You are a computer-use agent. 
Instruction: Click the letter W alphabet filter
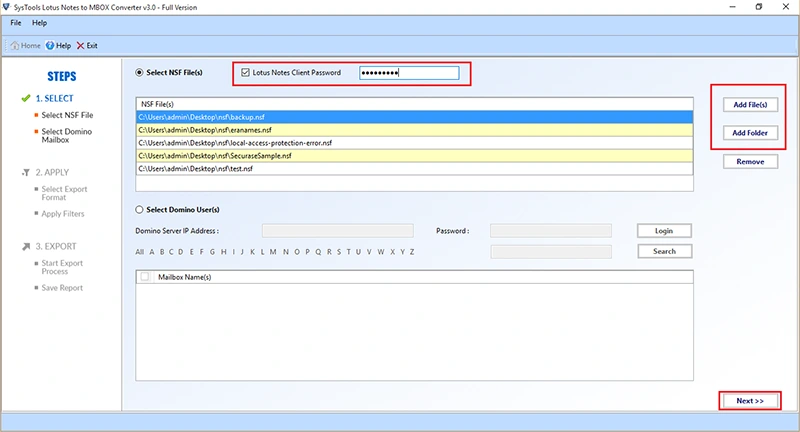point(381,252)
